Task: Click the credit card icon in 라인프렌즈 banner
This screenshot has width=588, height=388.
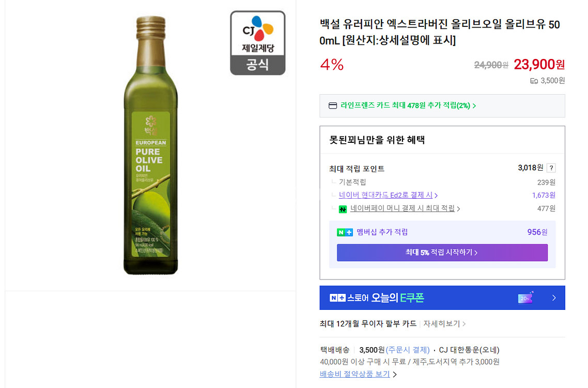Action: (x=333, y=106)
